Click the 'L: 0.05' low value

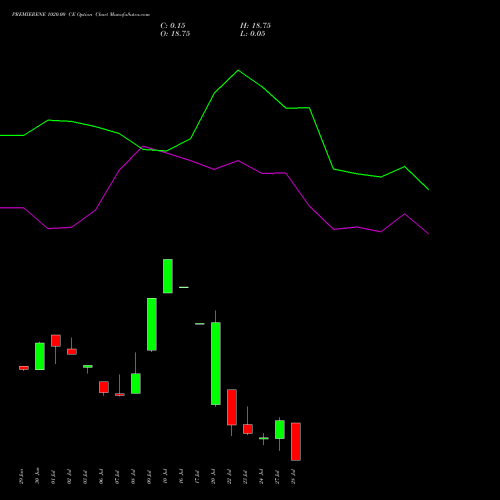pos(253,34)
